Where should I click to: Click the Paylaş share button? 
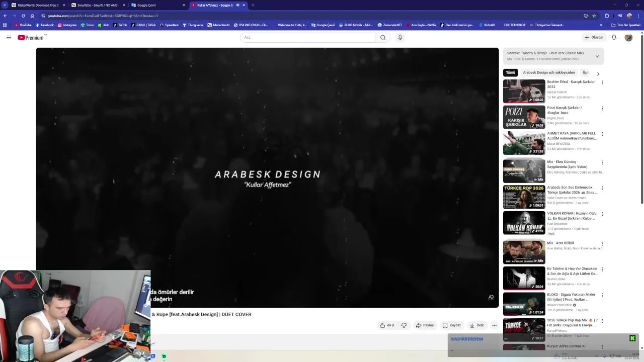(x=425, y=325)
